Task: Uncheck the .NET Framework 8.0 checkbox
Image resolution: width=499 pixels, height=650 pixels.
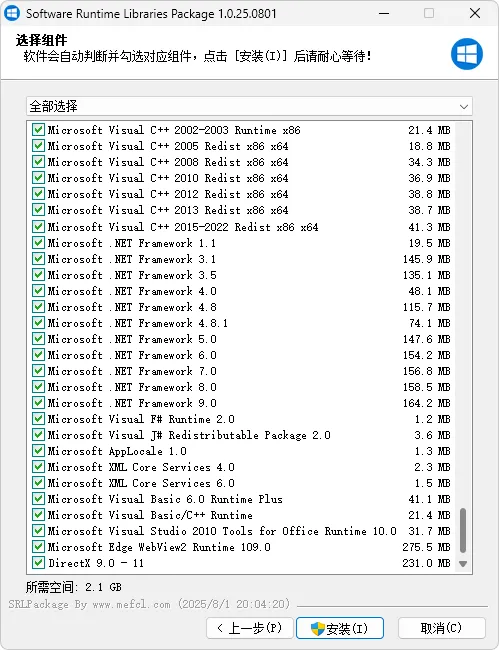Action: pyautogui.click(x=38, y=387)
